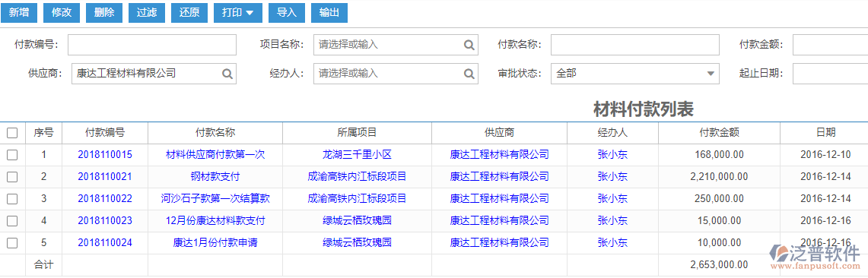Click the 日期 column header
Screen dimensions: 868x278
pyautogui.click(x=825, y=133)
